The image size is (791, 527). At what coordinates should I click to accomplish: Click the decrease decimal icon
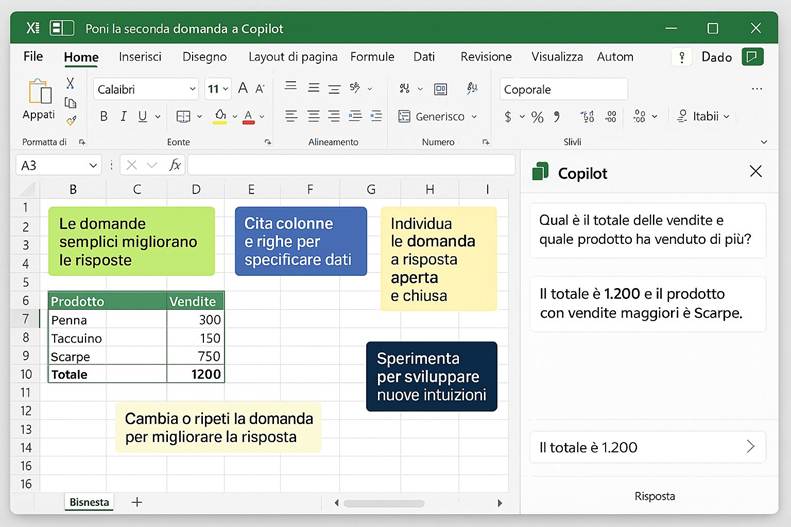[x=611, y=117]
